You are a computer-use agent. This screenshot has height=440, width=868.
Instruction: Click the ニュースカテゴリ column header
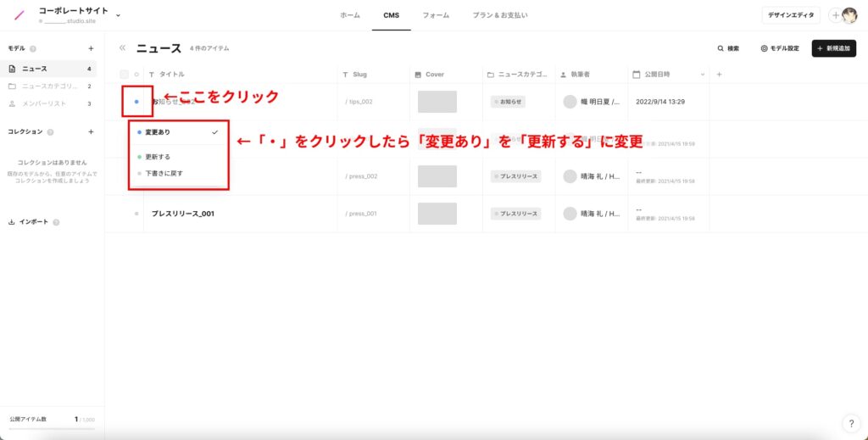(518, 74)
